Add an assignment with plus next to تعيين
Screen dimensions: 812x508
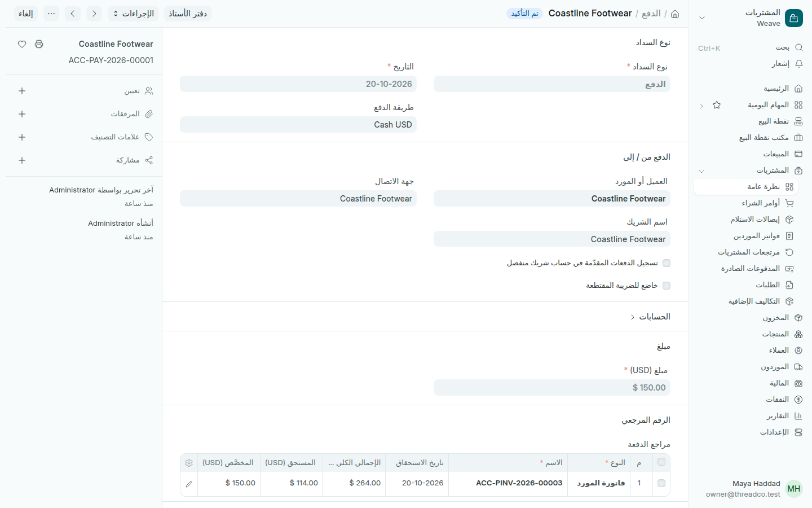coord(22,91)
